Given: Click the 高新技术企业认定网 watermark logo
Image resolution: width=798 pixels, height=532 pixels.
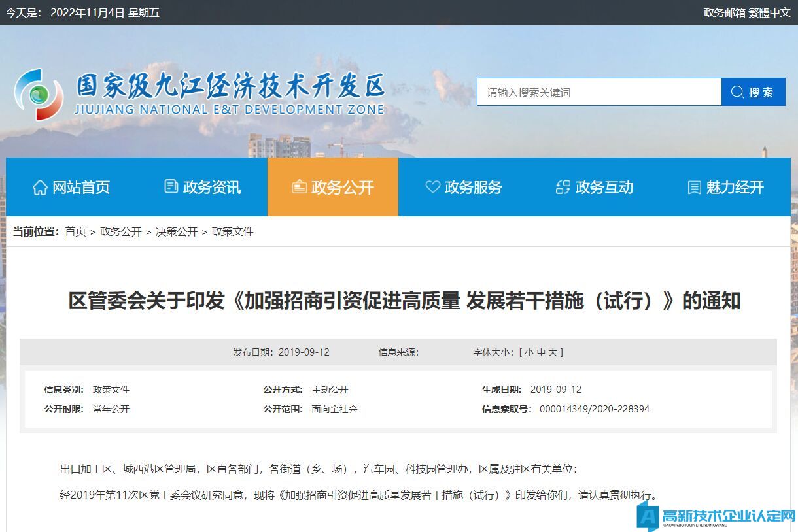Looking at the screenshot, I should (x=716, y=516).
